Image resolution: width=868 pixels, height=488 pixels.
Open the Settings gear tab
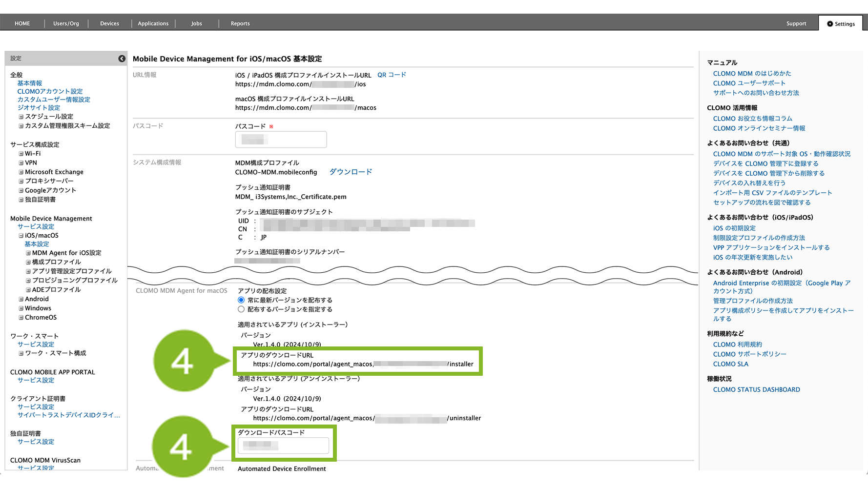tap(841, 23)
